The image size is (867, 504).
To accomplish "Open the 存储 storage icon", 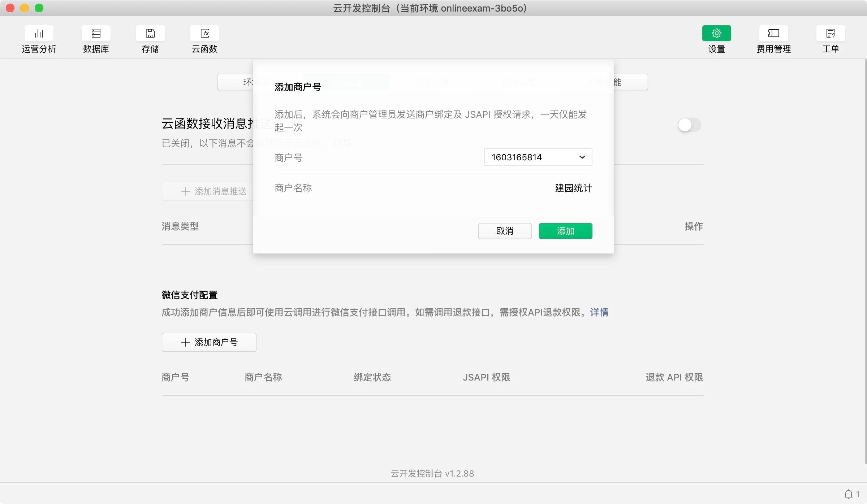I will coord(150,34).
